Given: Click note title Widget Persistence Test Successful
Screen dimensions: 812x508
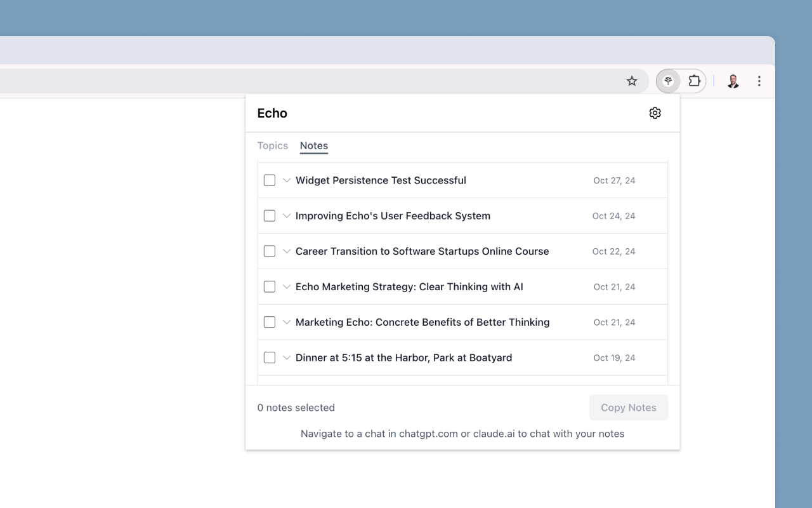Looking at the screenshot, I should 381,180.
